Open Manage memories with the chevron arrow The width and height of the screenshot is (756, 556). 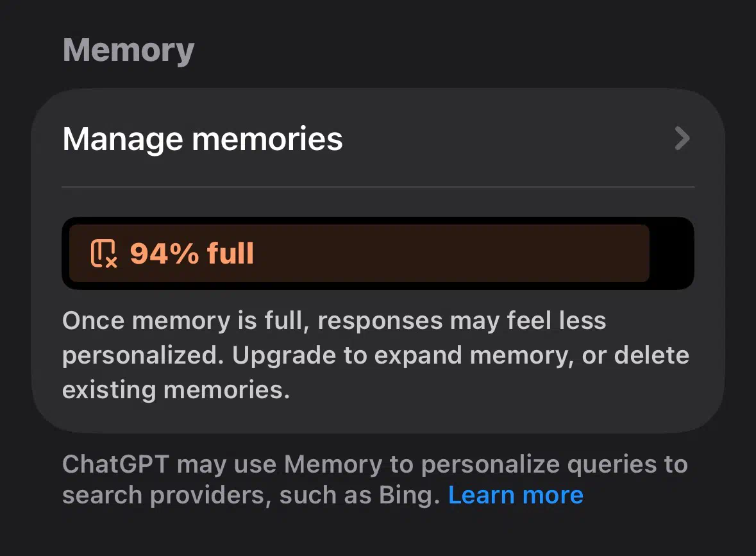pos(682,139)
